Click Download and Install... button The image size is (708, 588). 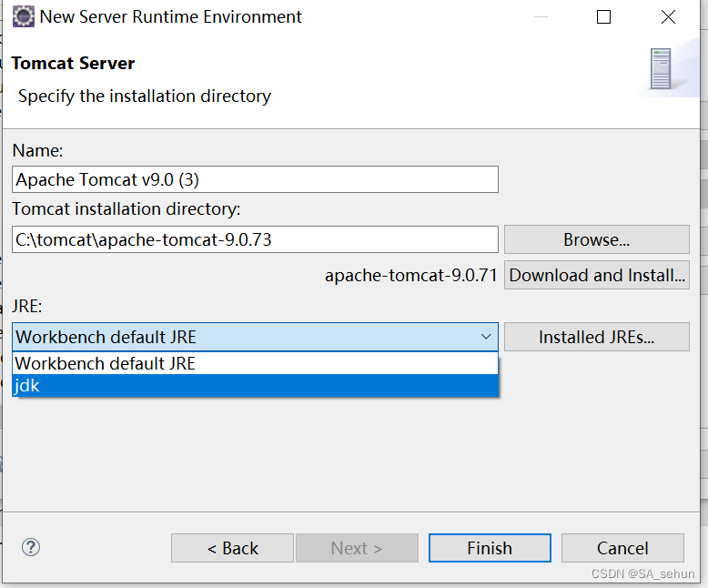[597, 275]
